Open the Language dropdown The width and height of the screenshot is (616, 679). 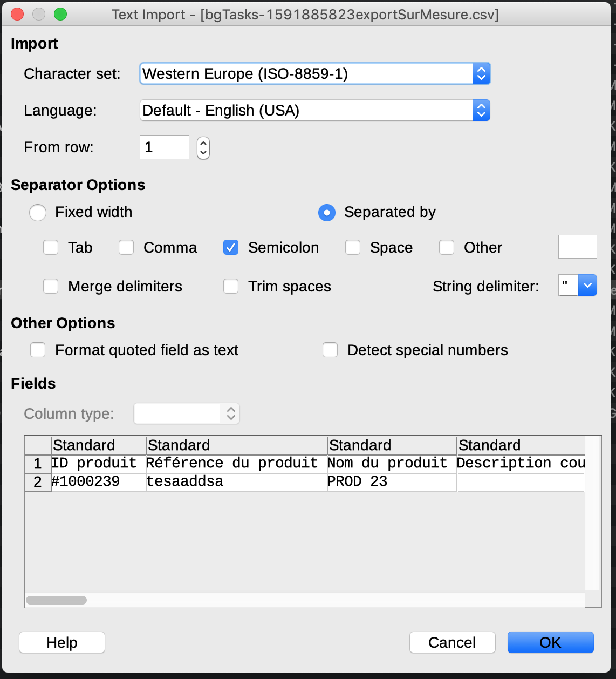pos(314,110)
